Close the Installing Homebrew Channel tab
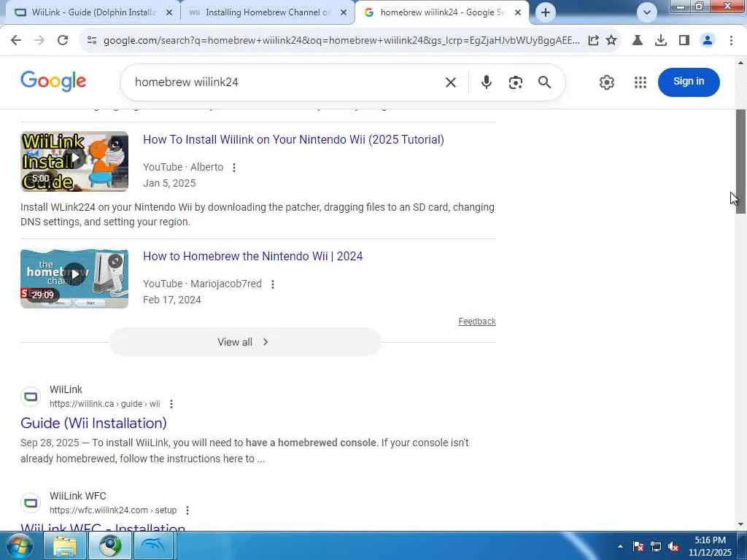 344,13
